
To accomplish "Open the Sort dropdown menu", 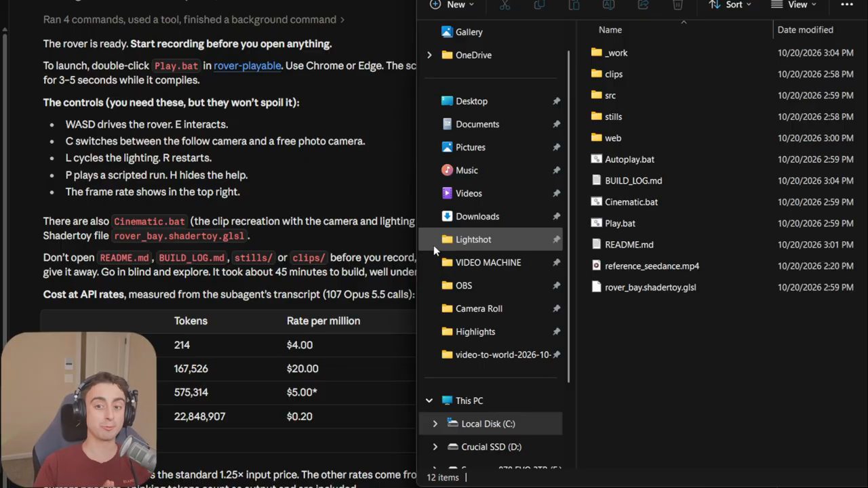I will (x=730, y=5).
